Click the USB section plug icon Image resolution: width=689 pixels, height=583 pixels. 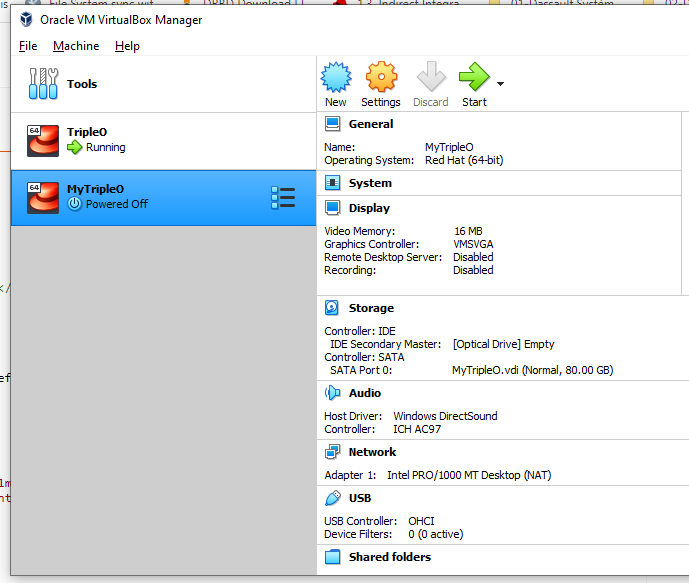pyautogui.click(x=333, y=498)
